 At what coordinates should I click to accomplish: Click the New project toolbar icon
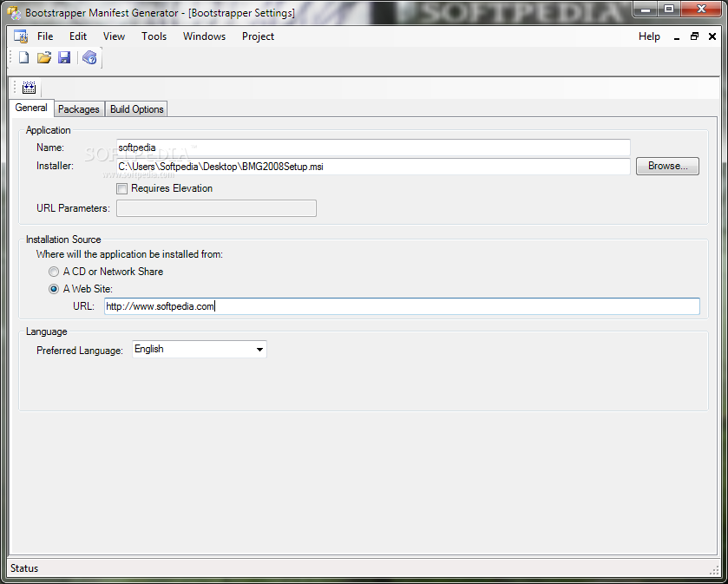(x=23, y=57)
